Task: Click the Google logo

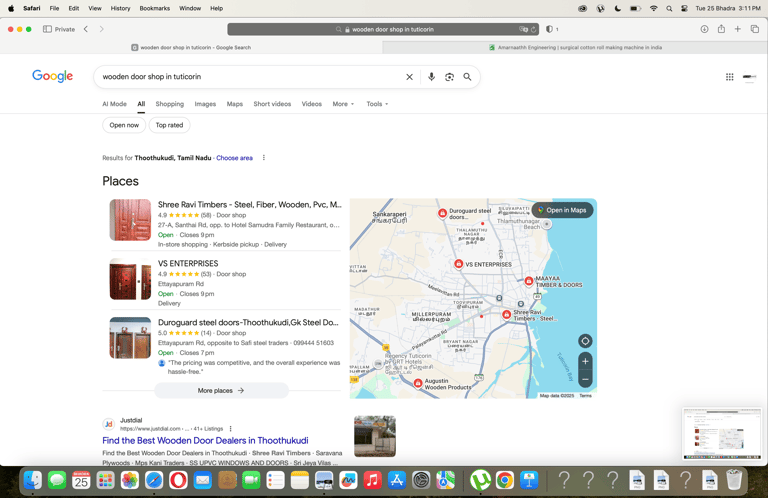Action: pos(52,76)
